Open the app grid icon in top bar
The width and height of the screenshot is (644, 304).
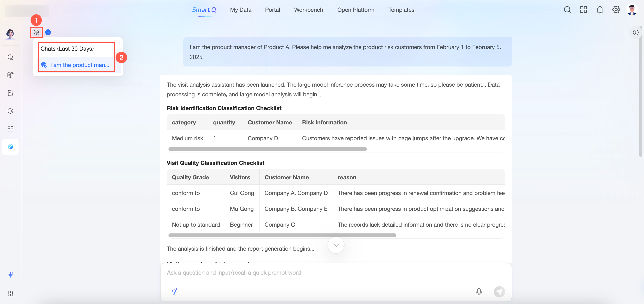click(x=583, y=10)
